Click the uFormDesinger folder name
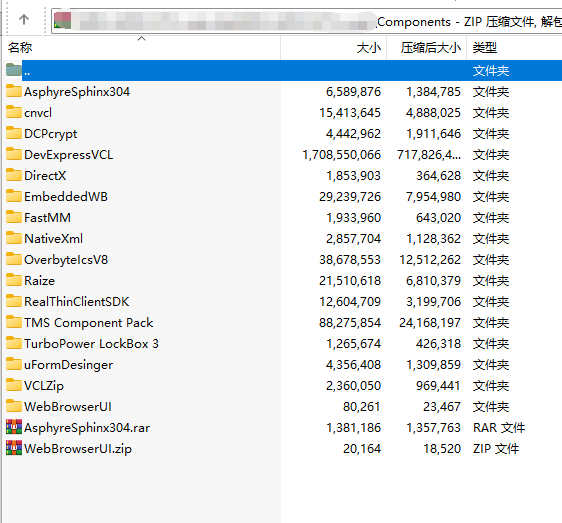Image resolution: width=562 pixels, height=523 pixels. [x=68, y=365]
